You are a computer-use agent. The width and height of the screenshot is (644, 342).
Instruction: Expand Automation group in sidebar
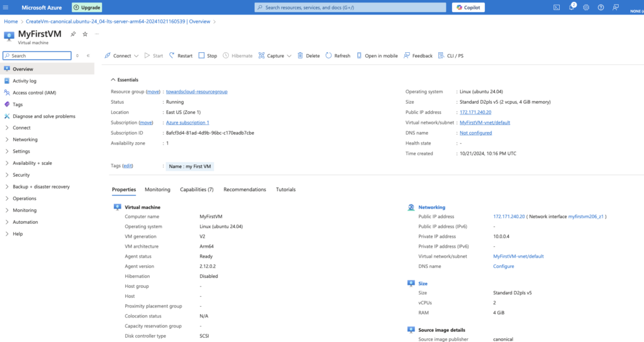[x=25, y=222]
